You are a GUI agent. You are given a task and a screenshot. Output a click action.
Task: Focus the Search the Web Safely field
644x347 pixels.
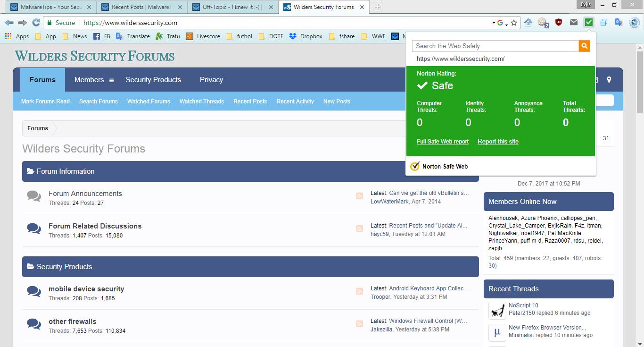pyautogui.click(x=495, y=46)
